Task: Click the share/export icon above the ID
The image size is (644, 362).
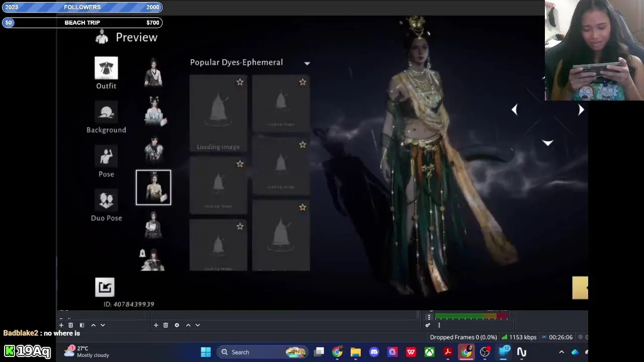Action: (x=105, y=287)
